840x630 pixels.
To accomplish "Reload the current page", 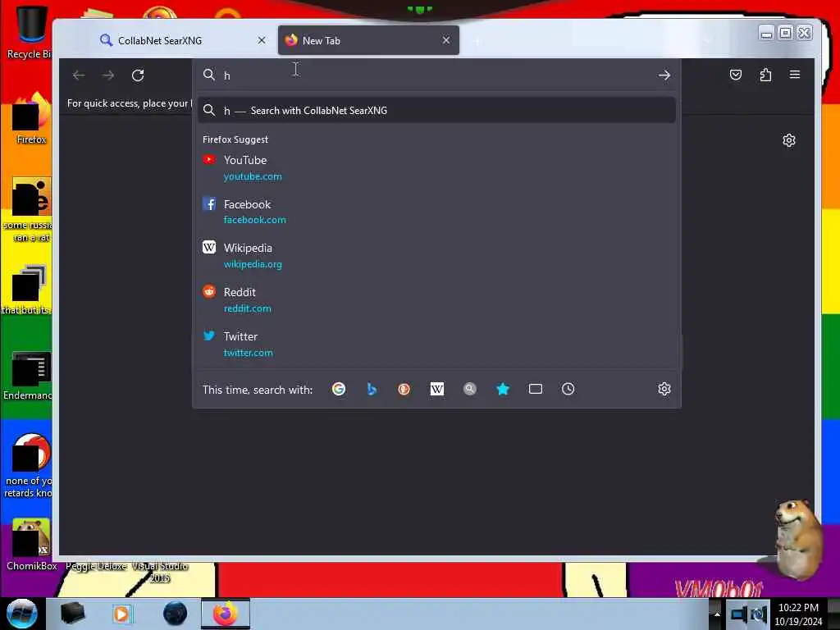I will 138,75.
